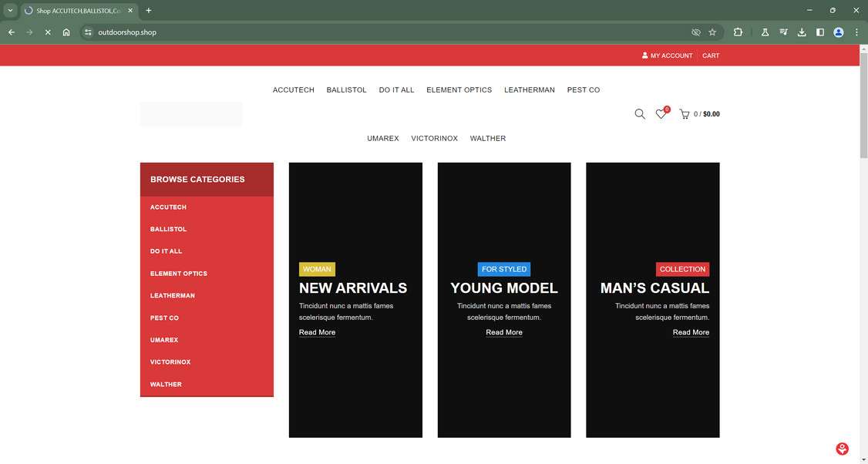Viewport: 868px width, 464px height.
Task: Click the blank site logo placeholder
Action: pyautogui.click(x=191, y=114)
